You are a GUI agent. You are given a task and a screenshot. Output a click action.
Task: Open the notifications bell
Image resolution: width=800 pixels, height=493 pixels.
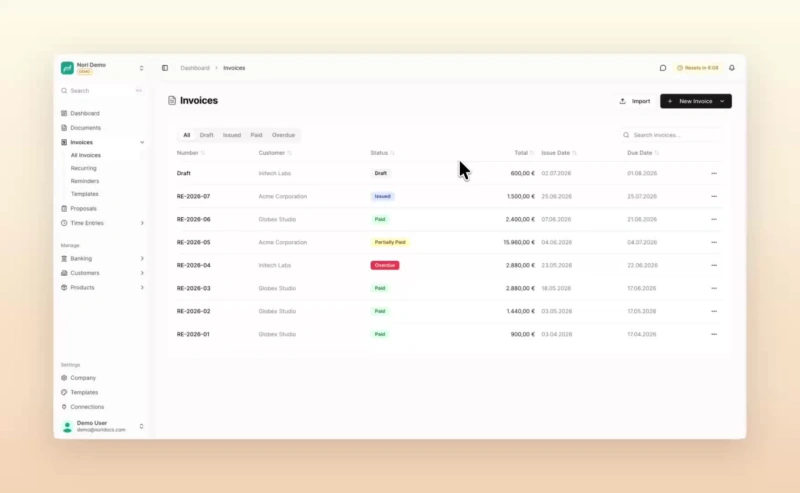point(732,68)
